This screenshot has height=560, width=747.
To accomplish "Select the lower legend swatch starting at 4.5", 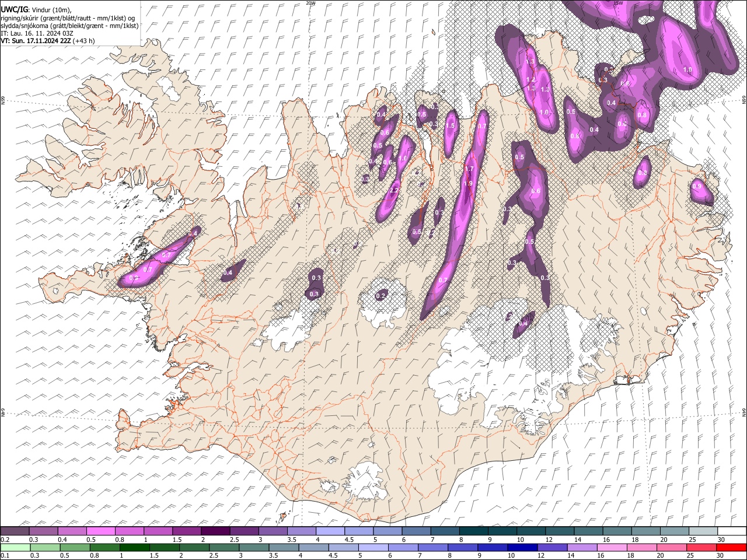I will [343, 547].
